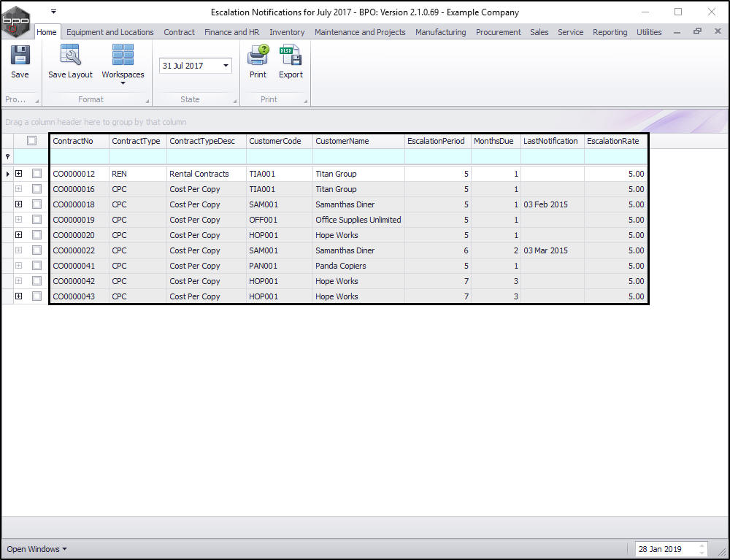Image resolution: width=730 pixels, height=560 pixels.
Task: Open the Finance and HR tab
Action: [232, 32]
